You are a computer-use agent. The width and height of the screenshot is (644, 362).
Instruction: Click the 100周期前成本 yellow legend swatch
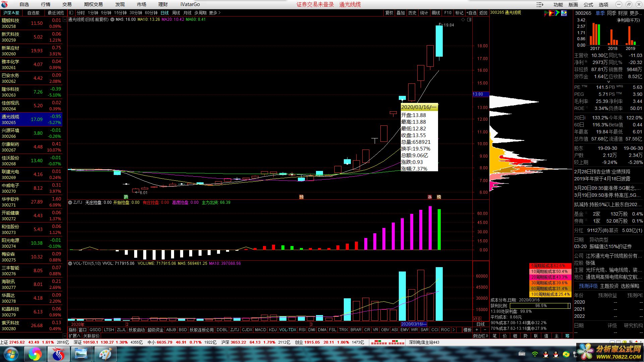tap(550, 294)
